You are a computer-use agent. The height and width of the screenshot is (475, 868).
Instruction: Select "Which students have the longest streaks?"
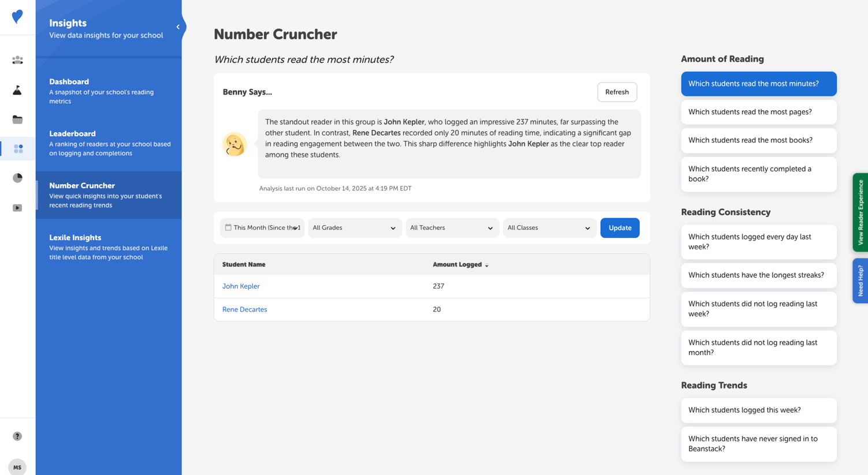pyautogui.click(x=758, y=275)
